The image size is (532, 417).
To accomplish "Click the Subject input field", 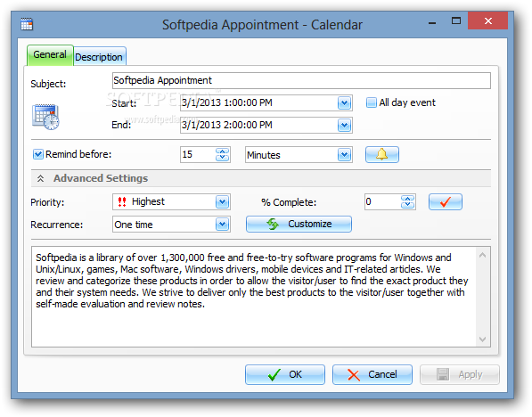I will [x=301, y=81].
